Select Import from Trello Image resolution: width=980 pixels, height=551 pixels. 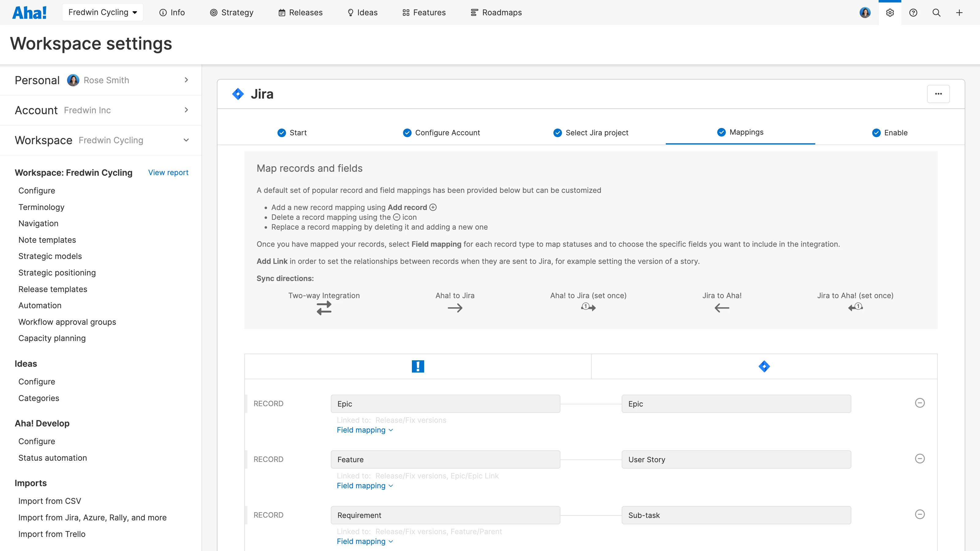pyautogui.click(x=52, y=534)
